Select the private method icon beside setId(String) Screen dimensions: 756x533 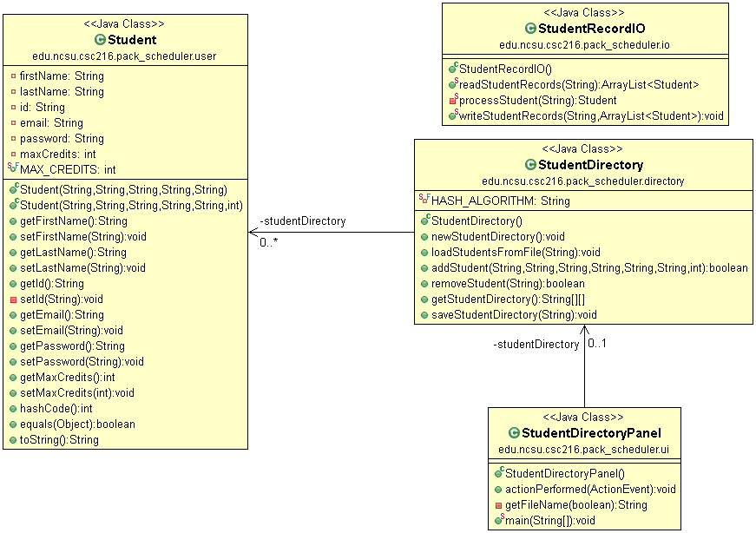[12, 299]
